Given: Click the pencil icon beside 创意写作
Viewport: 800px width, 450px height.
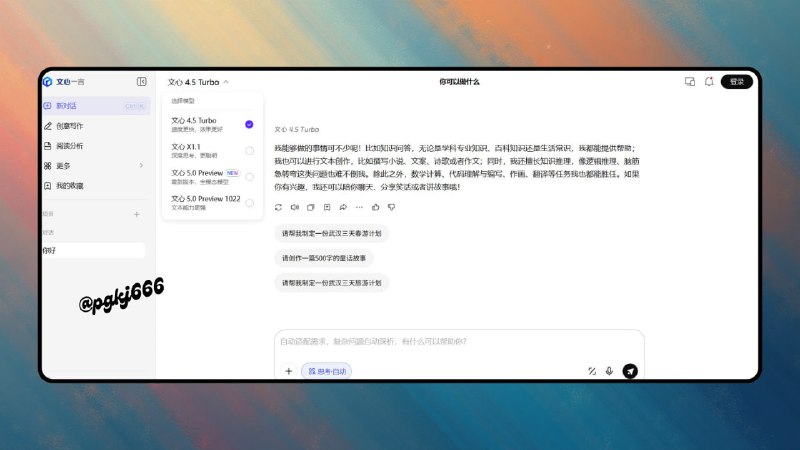Looking at the screenshot, I should point(47,126).
